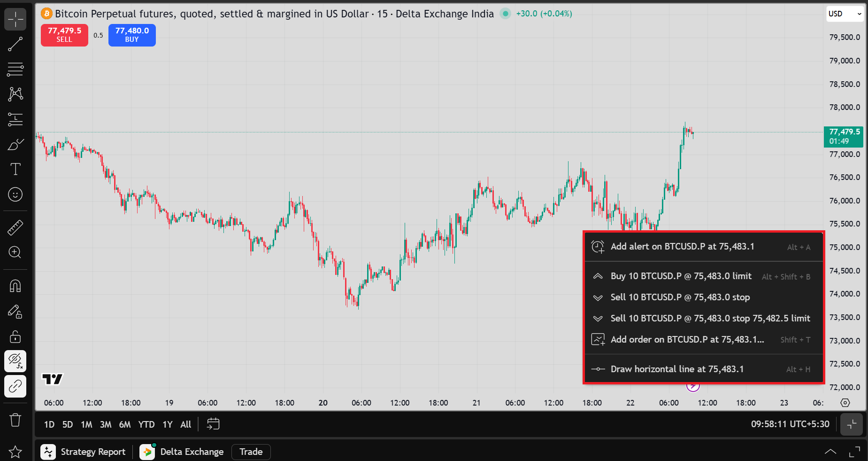Select the ruler measure tool
This screenshot has height=461, width=868.
tap(15, 227)
